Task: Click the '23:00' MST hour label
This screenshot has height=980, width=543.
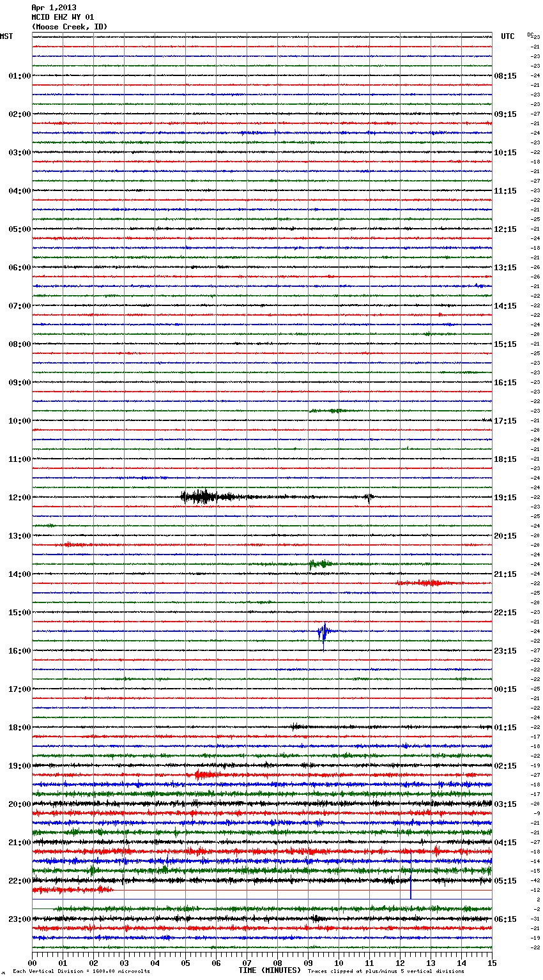Action: pos(19,919)
